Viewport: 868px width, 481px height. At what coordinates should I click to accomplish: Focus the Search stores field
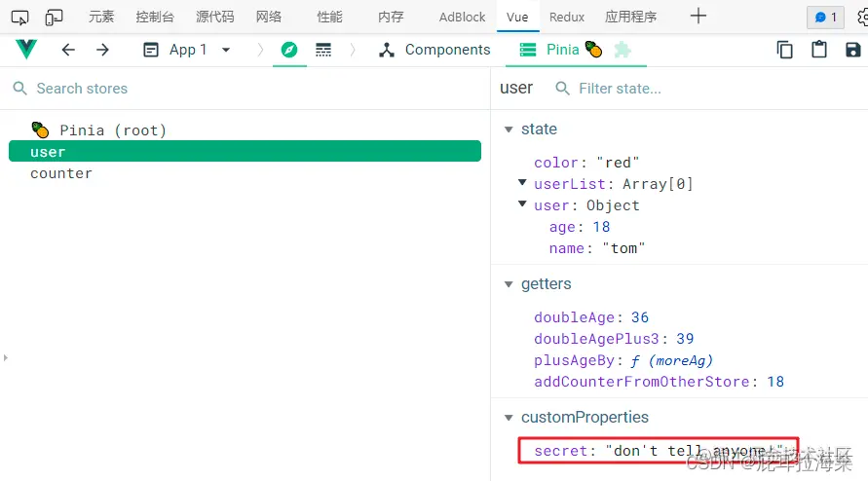tap(245, 89)
